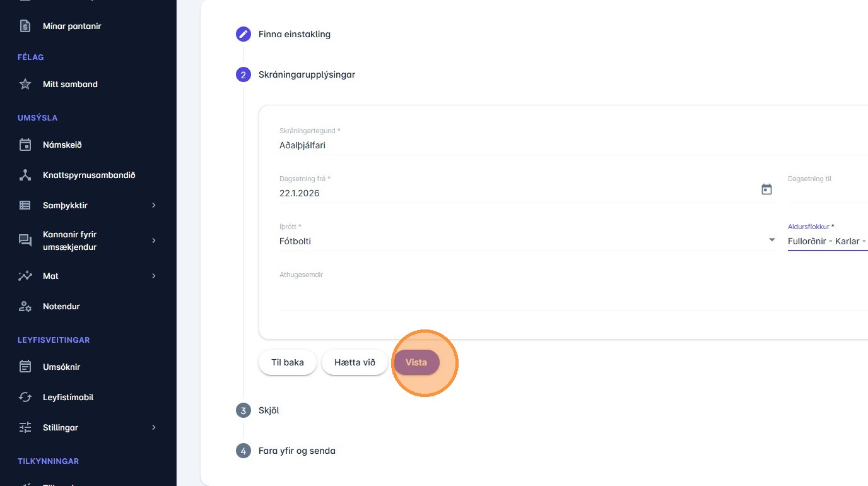The image size is (868, 486).
Task: Click the Leyfistímabil refresh cycle icon
Action: pos(25,397)
